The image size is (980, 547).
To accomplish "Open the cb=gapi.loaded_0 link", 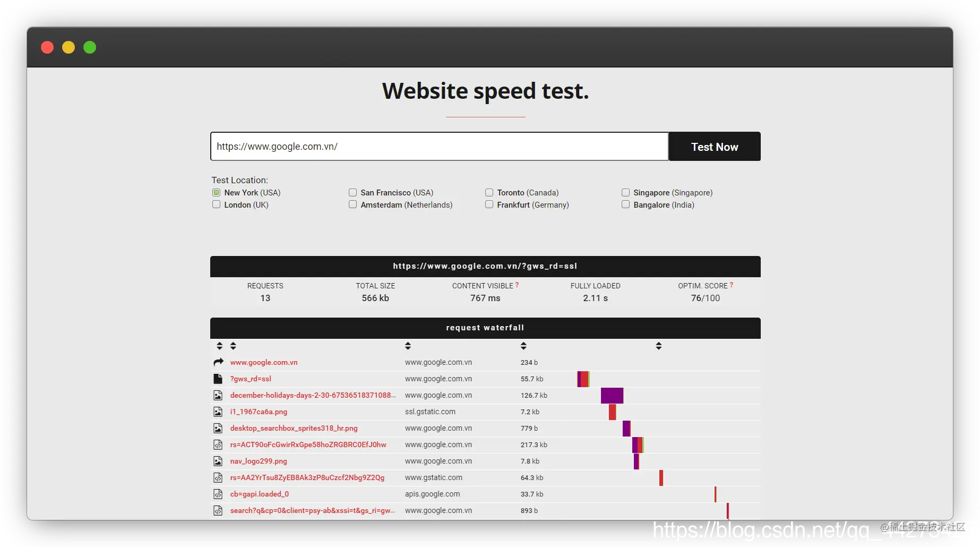I will (x=260, y=494).
